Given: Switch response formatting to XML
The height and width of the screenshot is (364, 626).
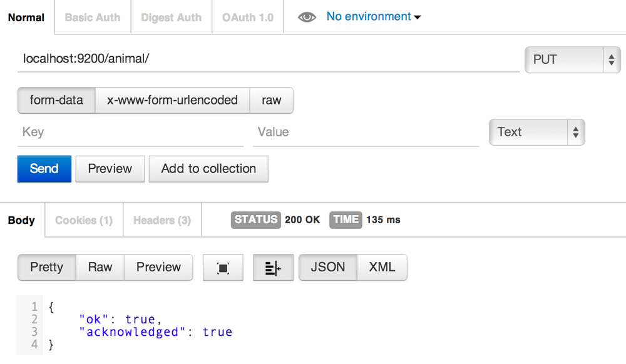Looking at the screenshot, I should pos(381,267).
